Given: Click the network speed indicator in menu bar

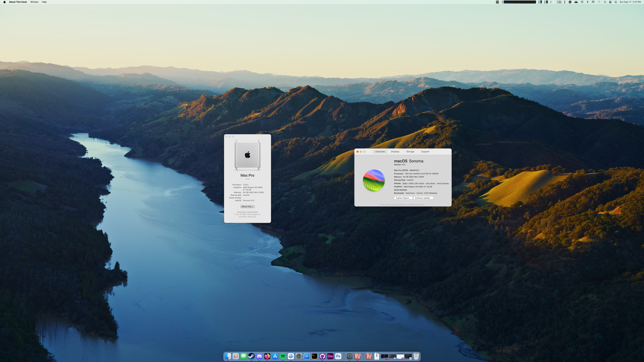Looking at the screenshot, I should click(559, 2).
